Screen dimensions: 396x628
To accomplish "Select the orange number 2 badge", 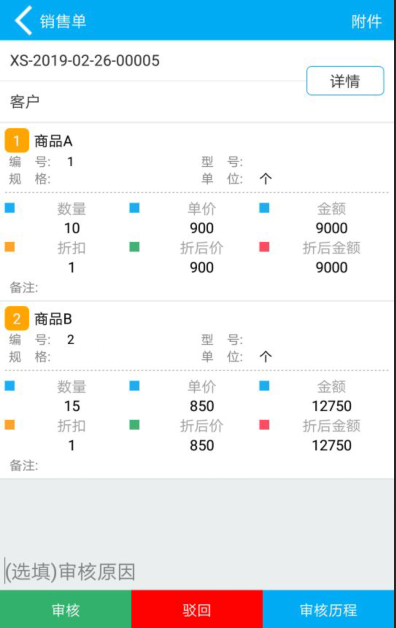I will pyautogui.click(x=17, y=318).
